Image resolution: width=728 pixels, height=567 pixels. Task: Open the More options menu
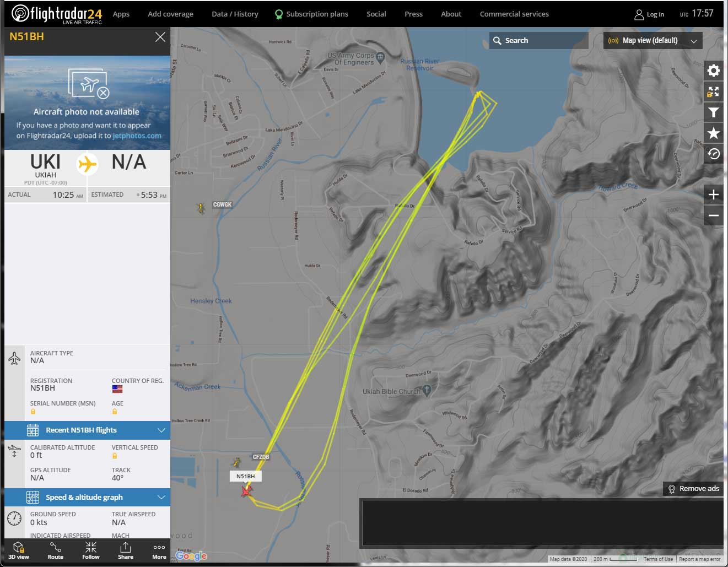pos(159,550)
